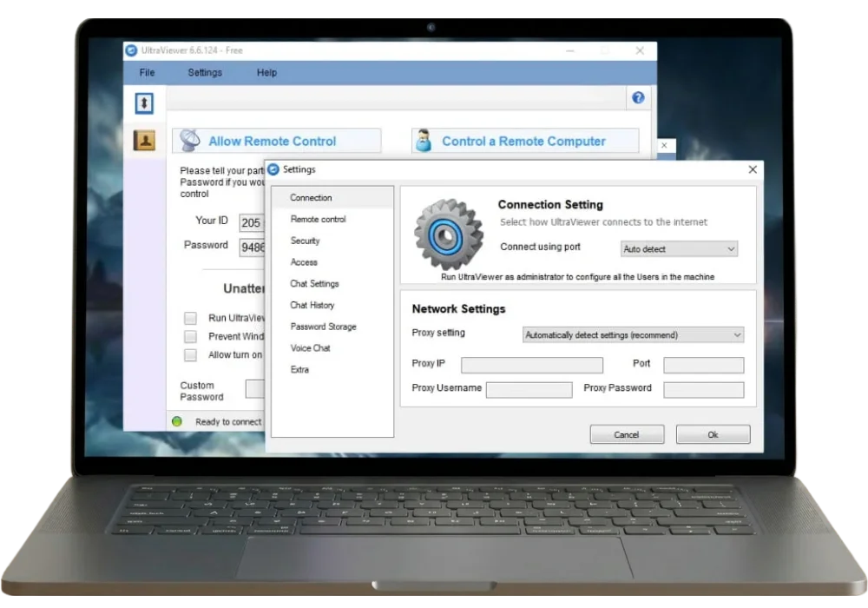868x608 pixels.
Task: Open the contacts sidebar icon
Action: (144, 140)
